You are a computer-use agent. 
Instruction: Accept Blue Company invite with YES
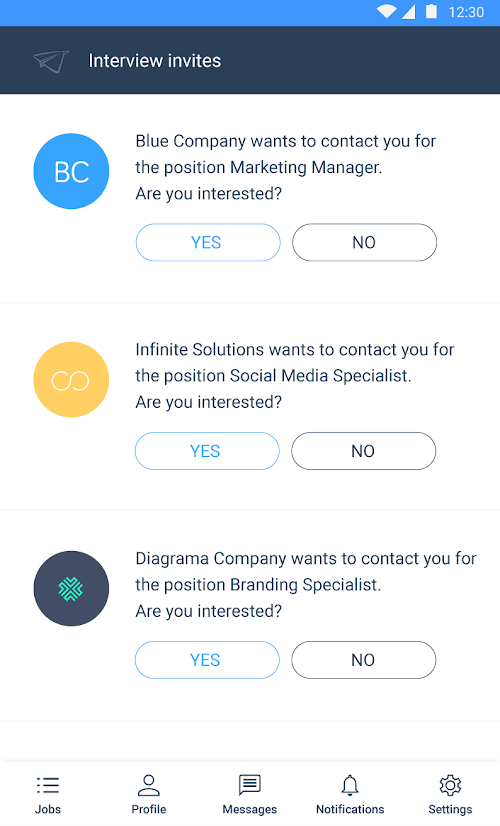(208, 242)
